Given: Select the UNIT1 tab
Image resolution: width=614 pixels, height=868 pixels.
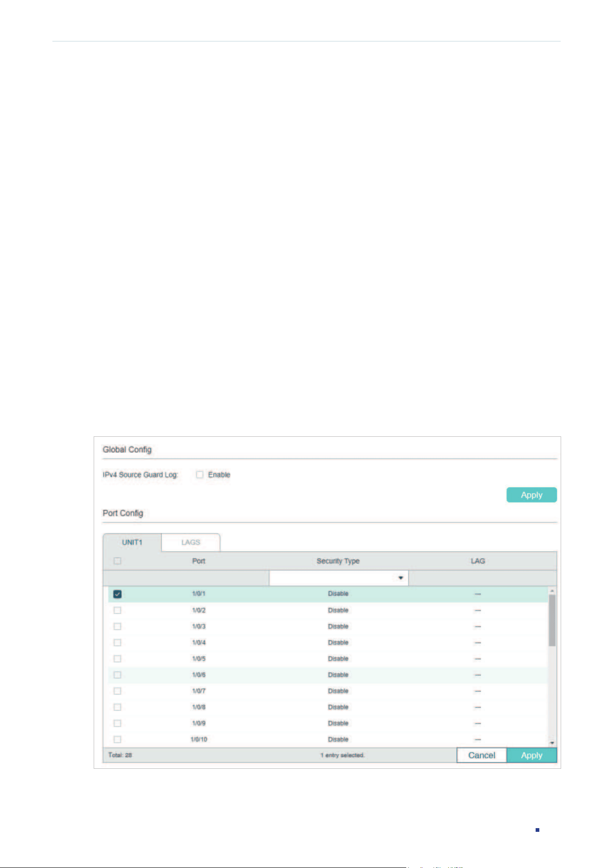Looking at the screenshot, I should click(132, 542).
